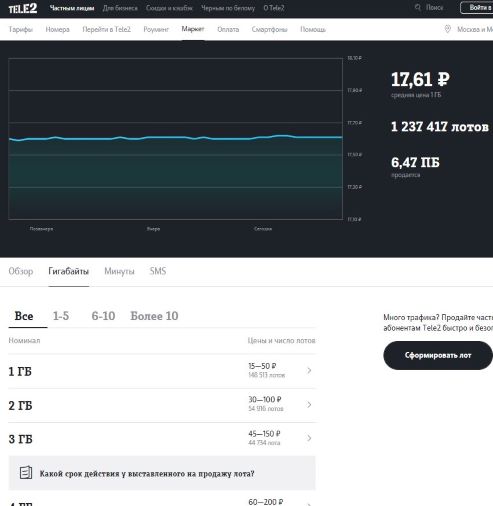Image resolution: width=493 pixels, height=506 pixels.
Task: Click the 6,47 ПБ volume value
Action: tap(415, 162)
